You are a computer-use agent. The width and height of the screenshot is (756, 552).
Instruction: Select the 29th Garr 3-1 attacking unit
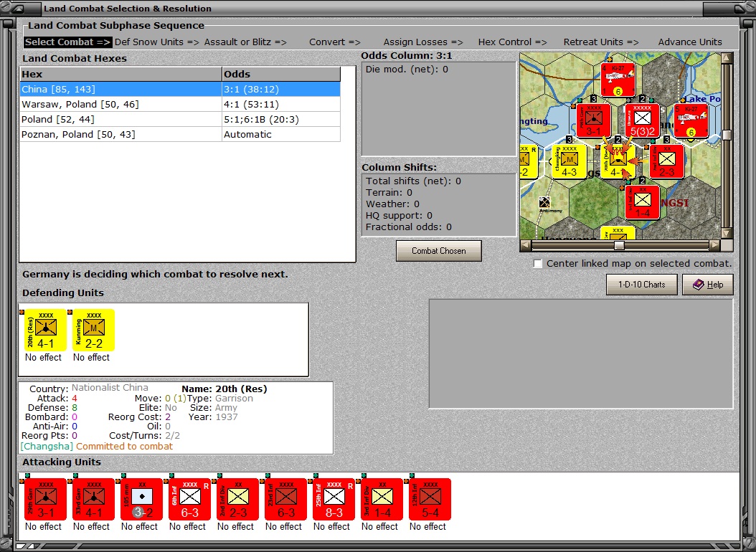pyautogui.click(x=45, y=500)
